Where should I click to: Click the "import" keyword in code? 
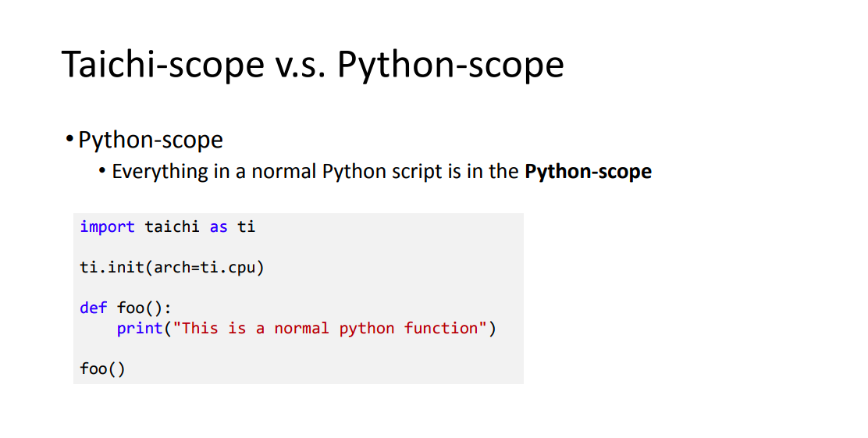108,227
